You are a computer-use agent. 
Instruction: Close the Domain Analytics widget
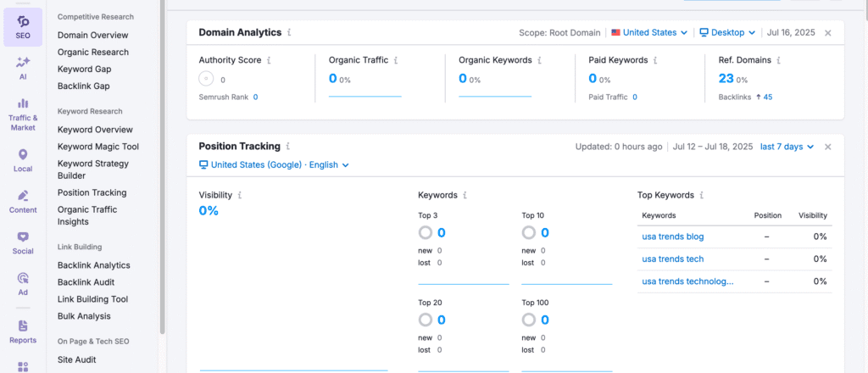tap(827, 33)
